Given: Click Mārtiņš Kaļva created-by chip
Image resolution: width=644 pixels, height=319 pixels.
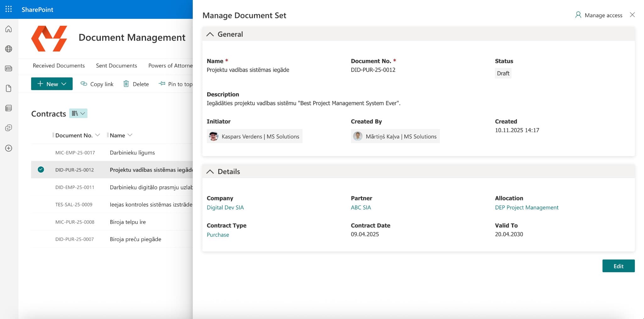Looking at the screenshot, I should coord(395,136).
